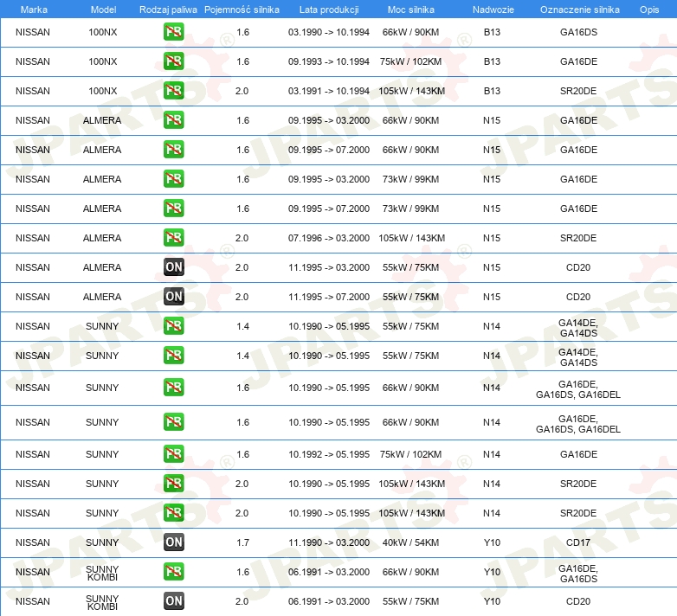
Task: Select PB icon for Almera 73kW ending 07.2000
Action: click(173, 208)
